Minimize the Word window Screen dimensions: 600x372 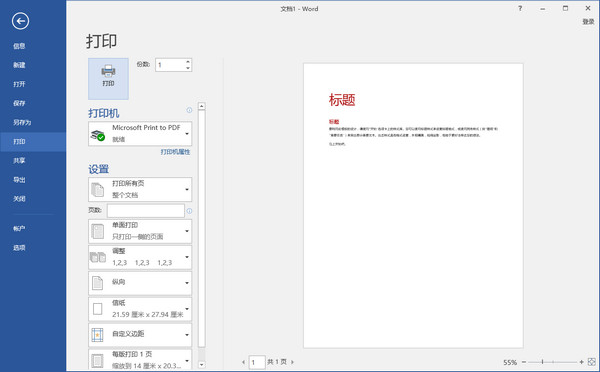pos(543,8)
